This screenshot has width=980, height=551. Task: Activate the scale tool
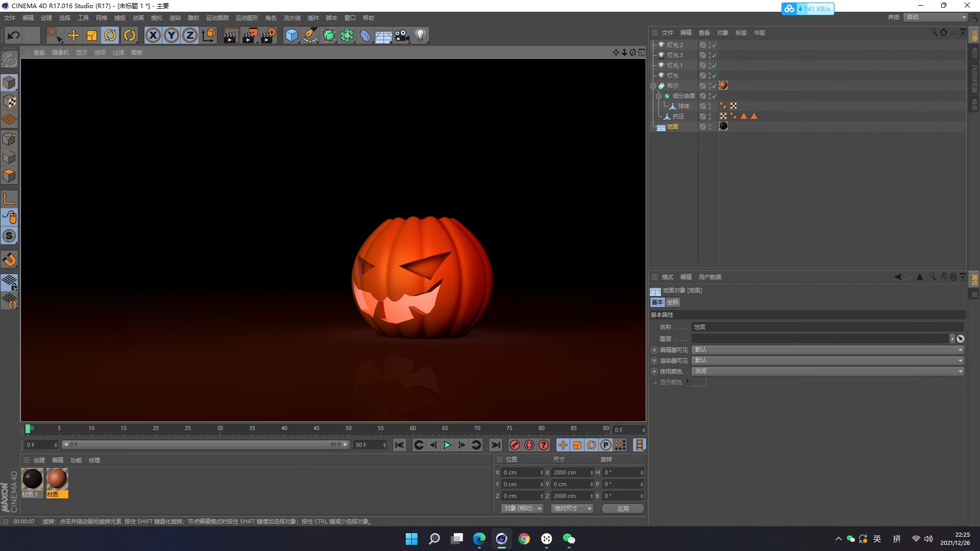point(92,35)
